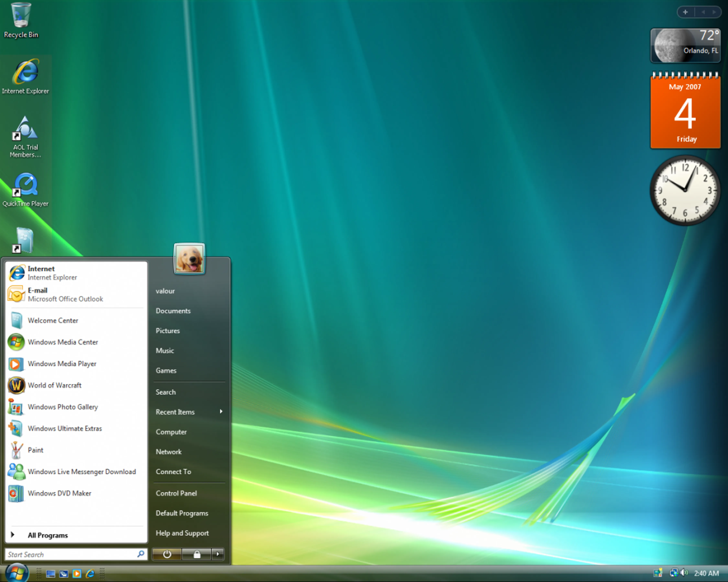Screen dimensions: 728x582
Task: Open Paint from the Start menu
Action: (x=35, y=450)
